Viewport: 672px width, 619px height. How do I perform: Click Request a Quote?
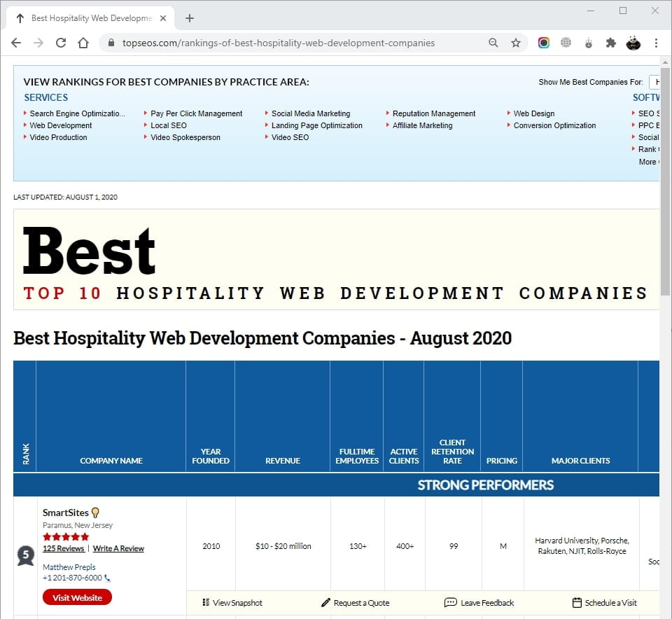(356, 603)
